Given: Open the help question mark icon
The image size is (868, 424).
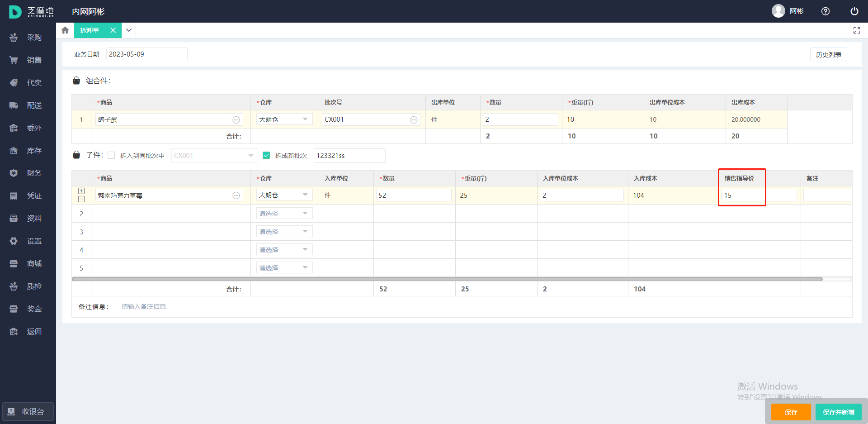Looking at the screenshot, I should click(x=826, y=11).
